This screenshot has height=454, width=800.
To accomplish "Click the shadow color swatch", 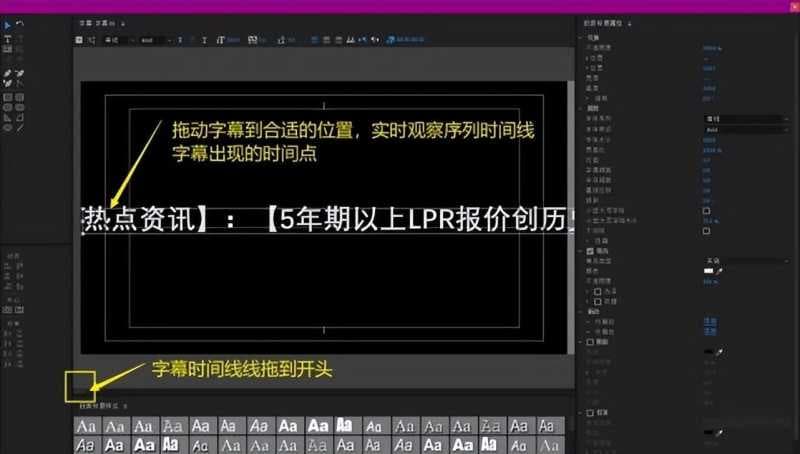I will tap(709, 352).
